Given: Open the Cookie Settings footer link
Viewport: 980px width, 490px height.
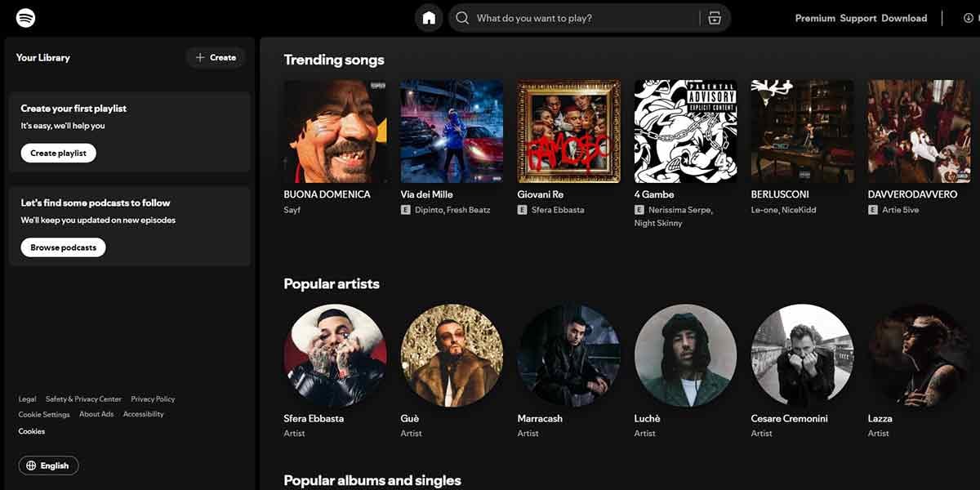Looking at the screenshot, I should [44, 415].
